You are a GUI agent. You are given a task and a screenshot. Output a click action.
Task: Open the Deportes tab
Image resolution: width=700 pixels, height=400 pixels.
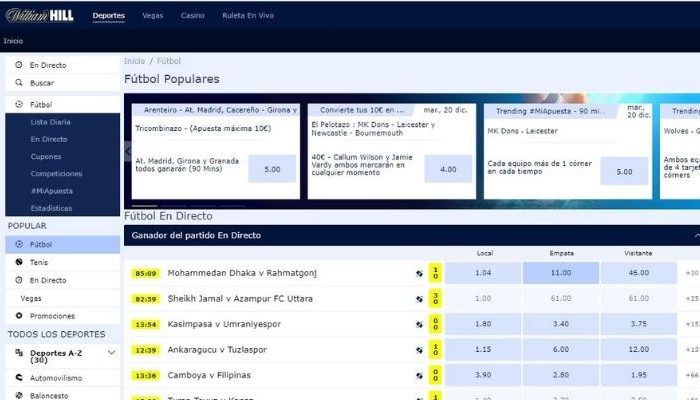click(108, 16)
